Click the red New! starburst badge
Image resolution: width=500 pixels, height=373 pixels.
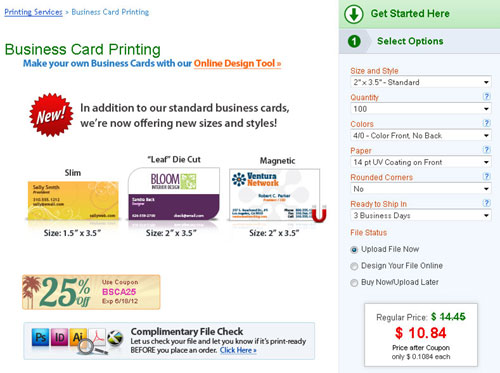(x=51, y=115)
